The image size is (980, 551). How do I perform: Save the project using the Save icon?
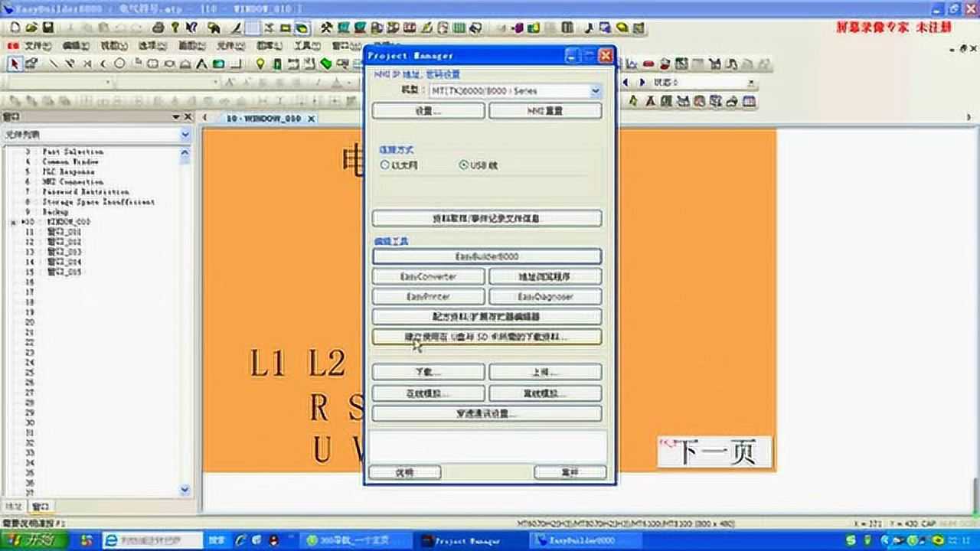48,28
